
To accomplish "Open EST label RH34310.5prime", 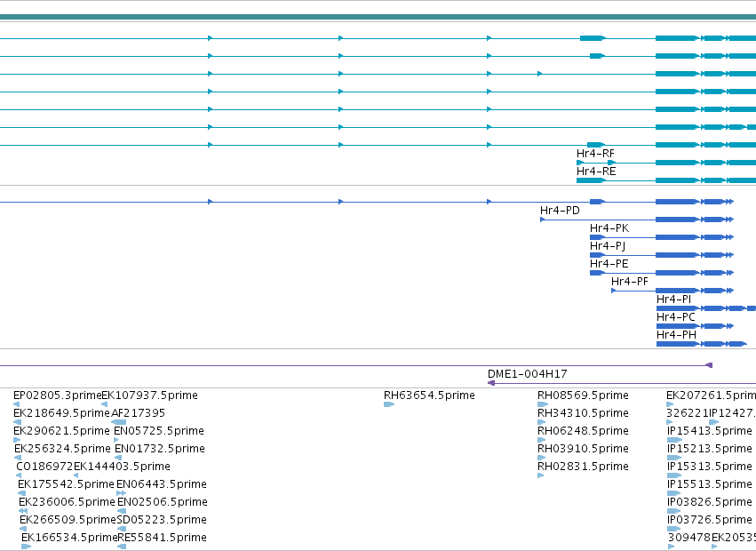I will click(583, 413).
